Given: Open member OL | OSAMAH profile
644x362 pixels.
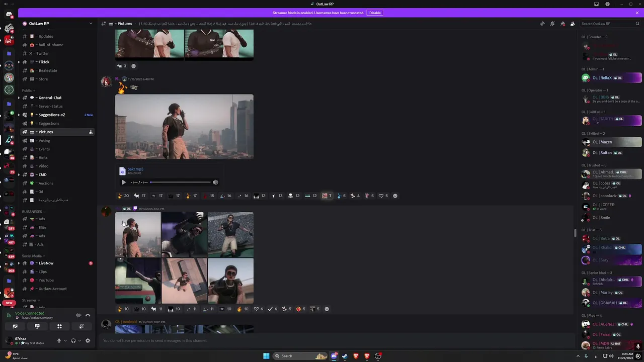Looking at the screenshot, I should [x=611, y=303].
